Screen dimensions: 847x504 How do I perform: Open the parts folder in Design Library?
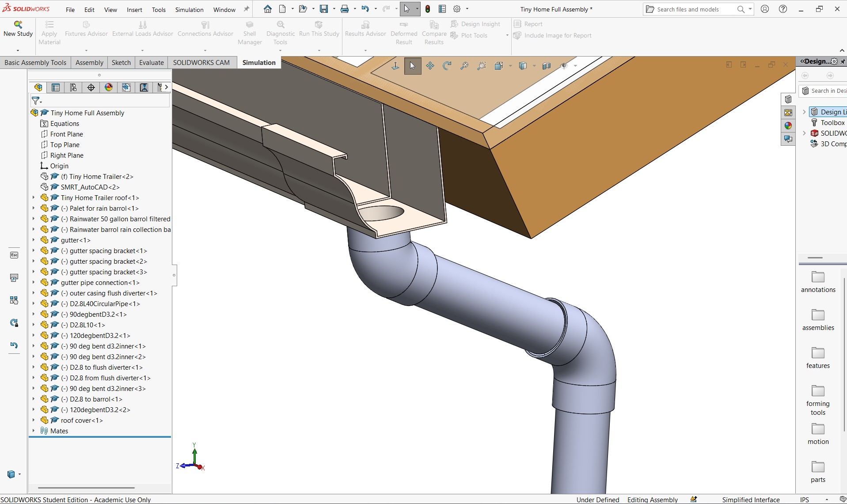[x=818, y=472]
